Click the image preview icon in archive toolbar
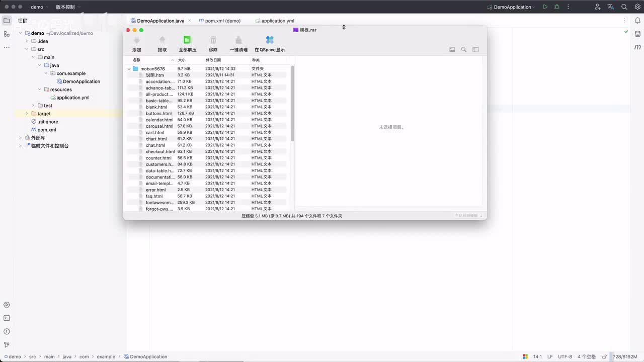This screenshot has width=644, height=362. (x=452, y=50)
